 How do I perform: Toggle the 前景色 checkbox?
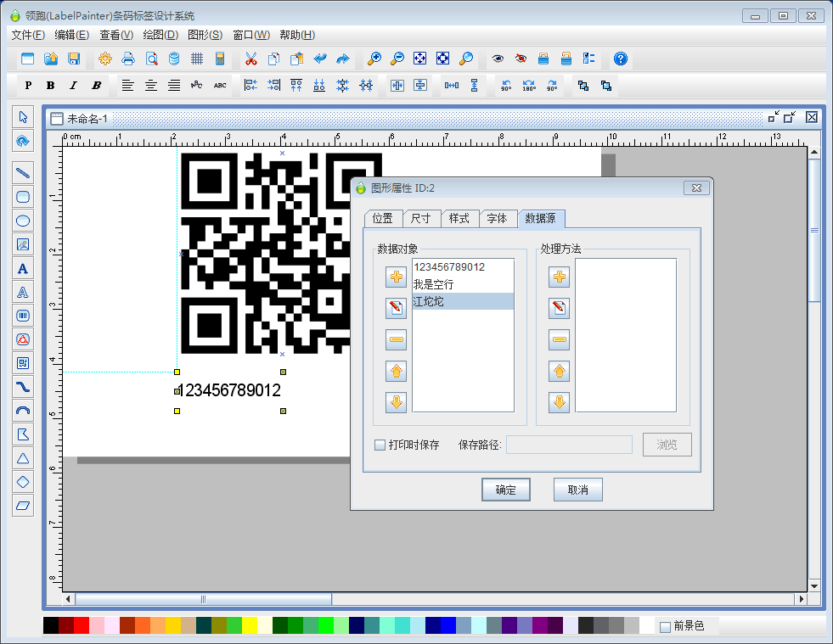(665, 627)
